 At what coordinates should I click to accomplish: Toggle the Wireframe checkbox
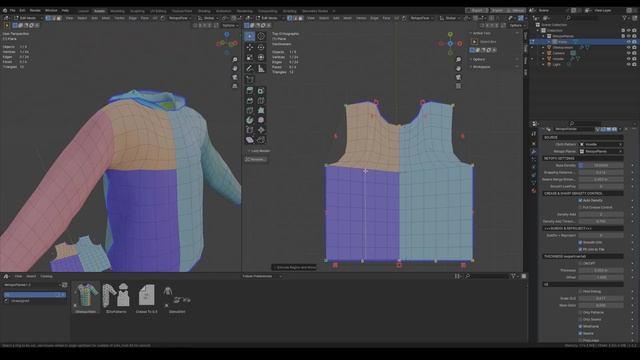580,327
